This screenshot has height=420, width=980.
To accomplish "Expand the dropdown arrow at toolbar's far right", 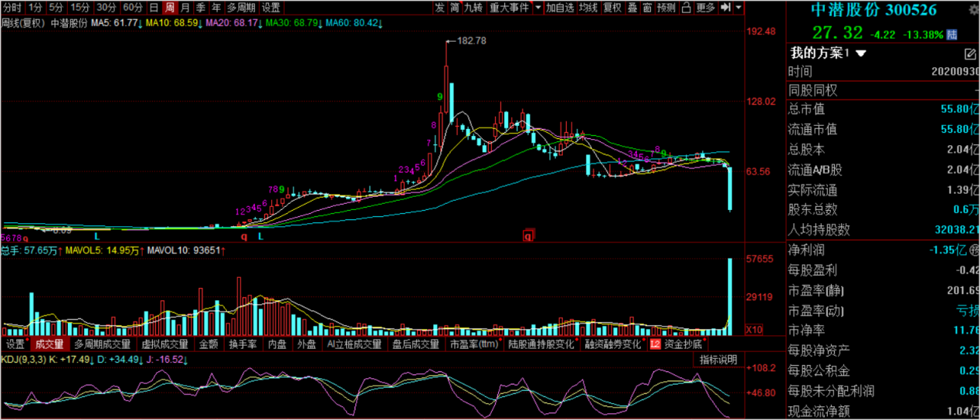I will pos(739,8).
